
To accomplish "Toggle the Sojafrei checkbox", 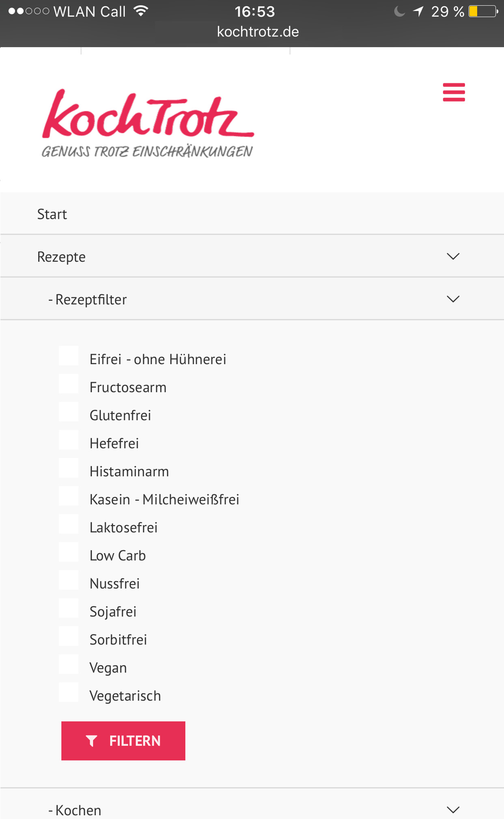I will [69, 608].
